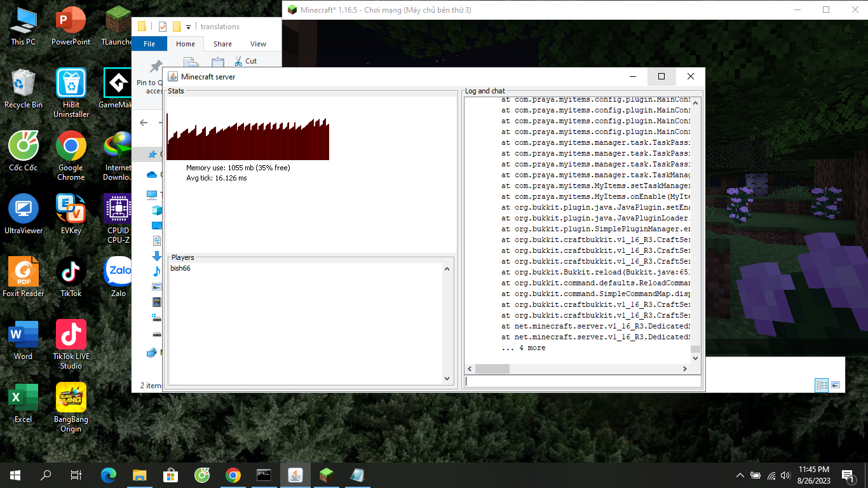Open File Explorer from the taskbar
868x488 pixels.
click(x=140, y=475)
